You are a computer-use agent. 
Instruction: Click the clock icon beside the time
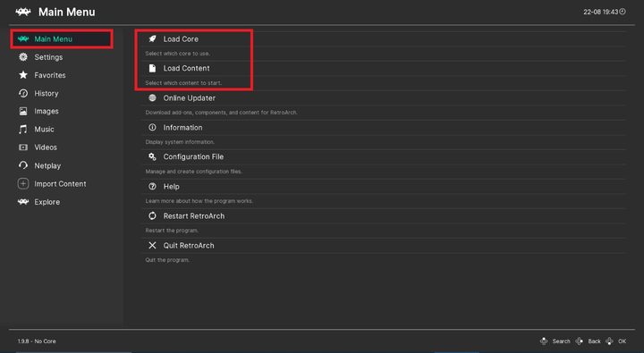coord(623,12)
